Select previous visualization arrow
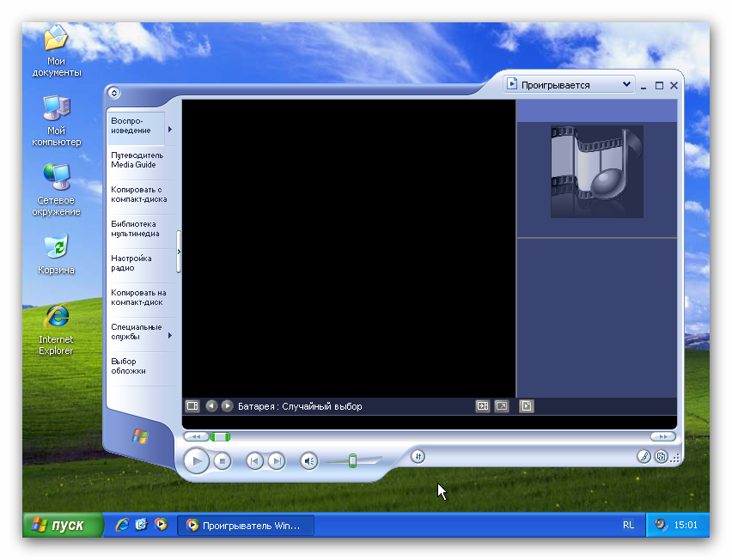This screenshot has width=732, height=560. pyautogui.click(x=211, y=406)
